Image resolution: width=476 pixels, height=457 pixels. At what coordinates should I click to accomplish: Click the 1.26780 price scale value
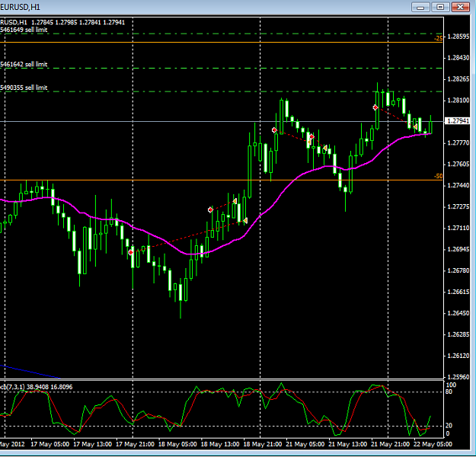[458, 270]
